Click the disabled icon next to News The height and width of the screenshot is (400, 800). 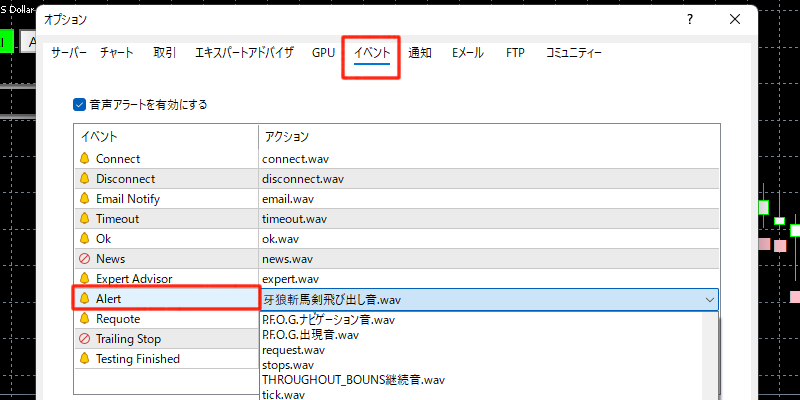coord(85,259)
